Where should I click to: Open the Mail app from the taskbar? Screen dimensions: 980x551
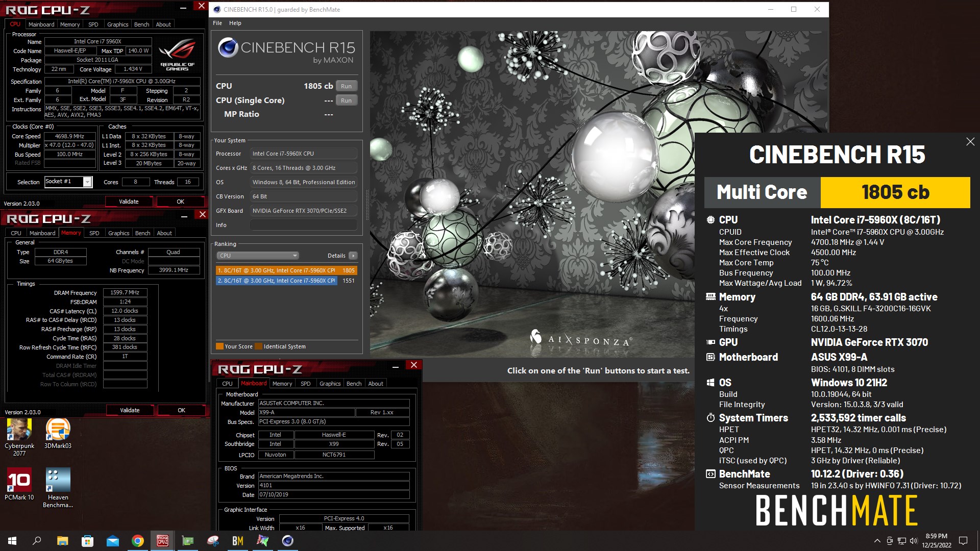pyautogui.click(x=112, y=541)
